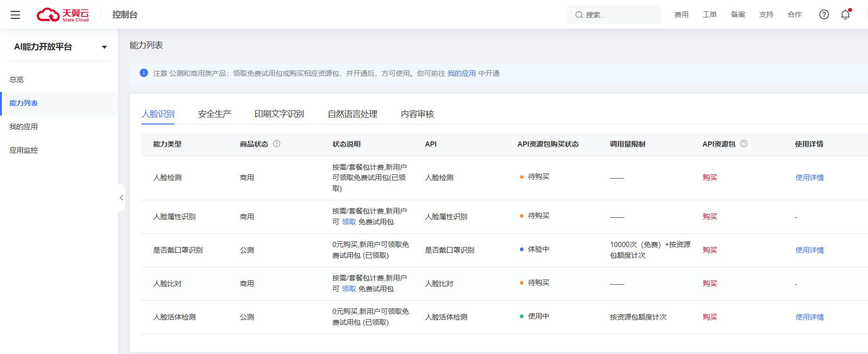Click 人脸活体检测 in 能力类型 column
Screen dimensions: 868x354
click(x=174, y=317)
